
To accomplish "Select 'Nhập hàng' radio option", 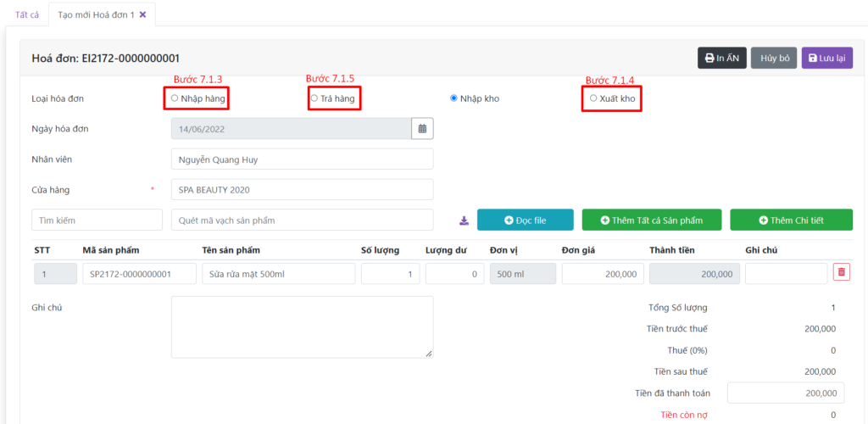I will (175, 98).
